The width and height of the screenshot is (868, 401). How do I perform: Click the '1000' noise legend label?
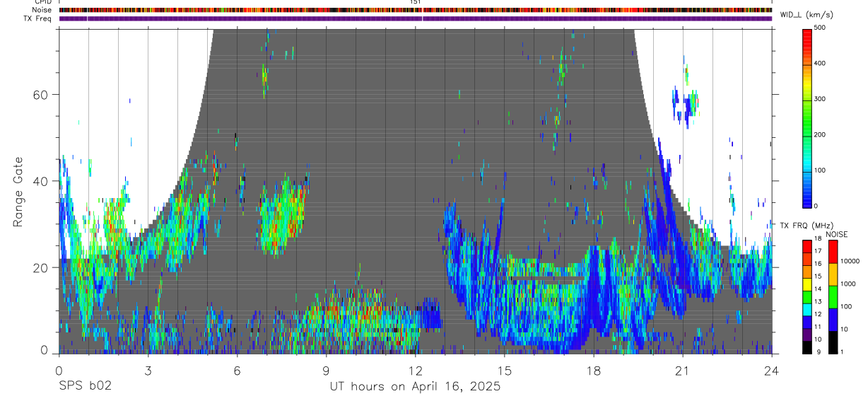click(847, 284)
